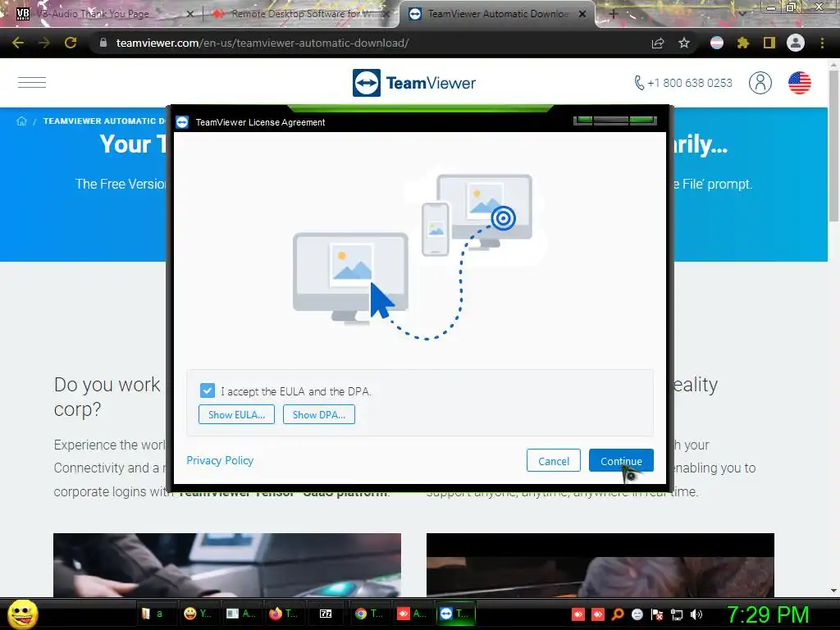
Task: Open the Privacy Policy link
Action: point(220,461)
